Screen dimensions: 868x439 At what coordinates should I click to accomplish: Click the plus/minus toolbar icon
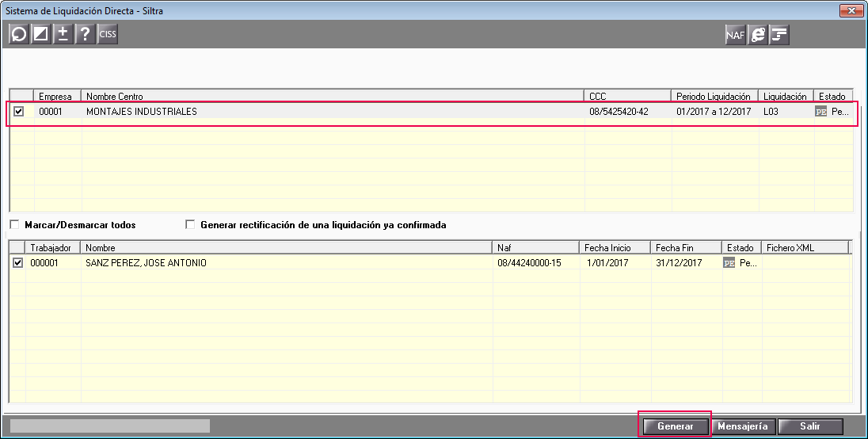(x=63, y=34)
